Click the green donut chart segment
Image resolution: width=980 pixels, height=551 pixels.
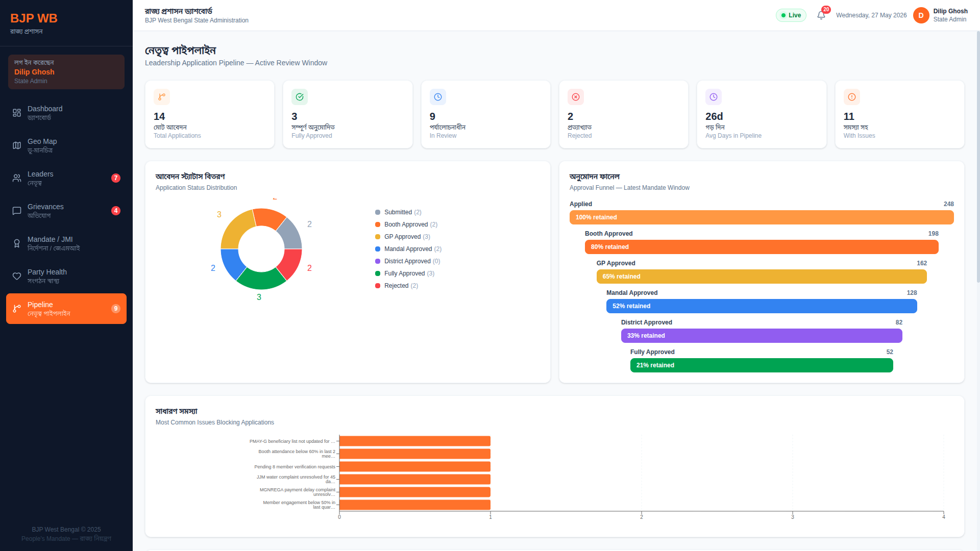coord(261,280)
